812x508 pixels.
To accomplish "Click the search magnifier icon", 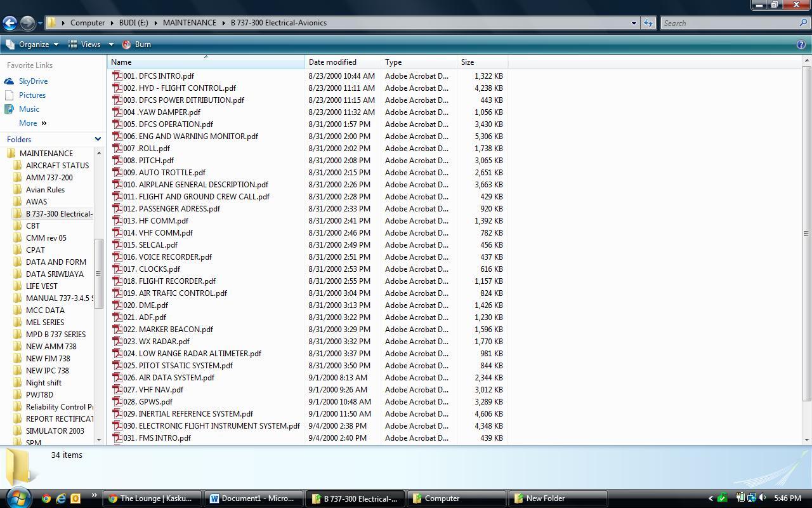I will click(x=804, y=23).
